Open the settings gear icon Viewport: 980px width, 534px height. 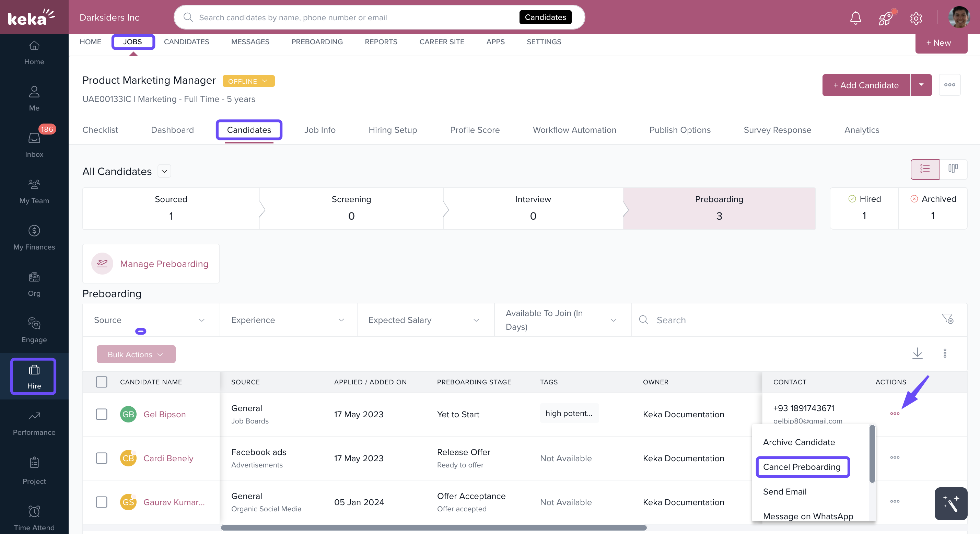pos(916,18)
